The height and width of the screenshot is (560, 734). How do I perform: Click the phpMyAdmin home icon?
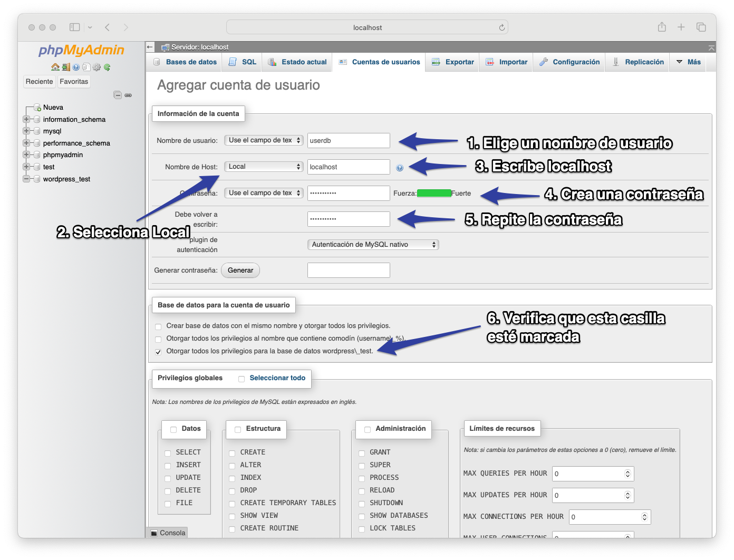click(x=55, y=67)
